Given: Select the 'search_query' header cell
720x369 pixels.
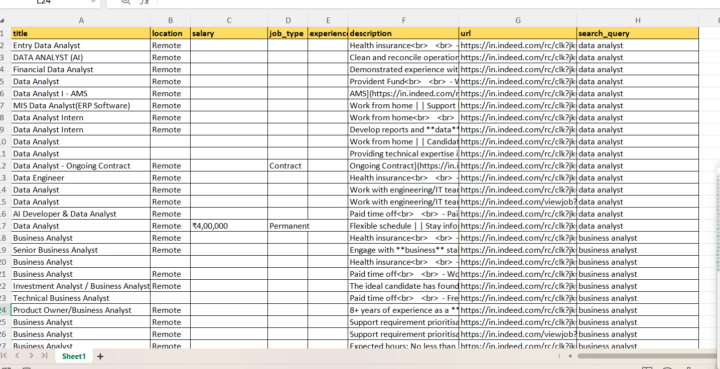Looking at the screenshot, I should point(638,33).
